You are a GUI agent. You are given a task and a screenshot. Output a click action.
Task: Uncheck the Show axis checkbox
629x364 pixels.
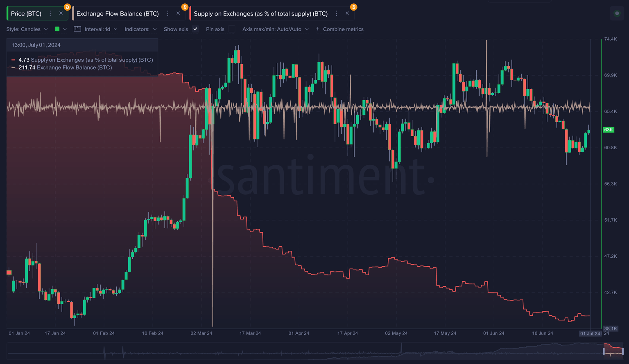(x=195, y=29)
